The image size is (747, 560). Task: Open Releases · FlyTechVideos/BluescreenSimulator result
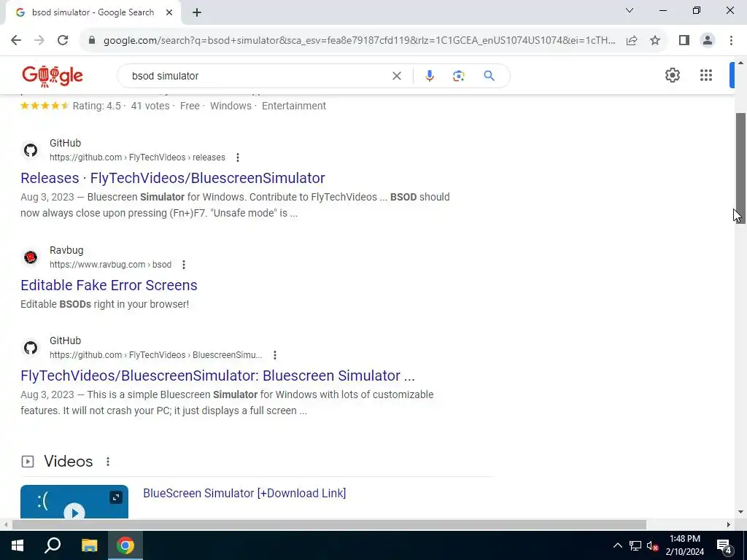[x=173, y=178]
